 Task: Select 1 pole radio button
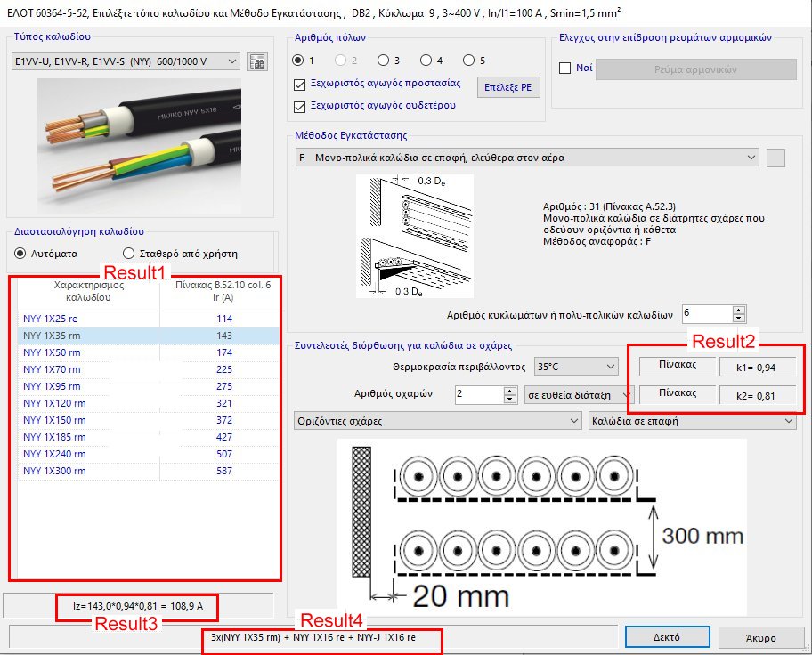[x=297, y=60]
